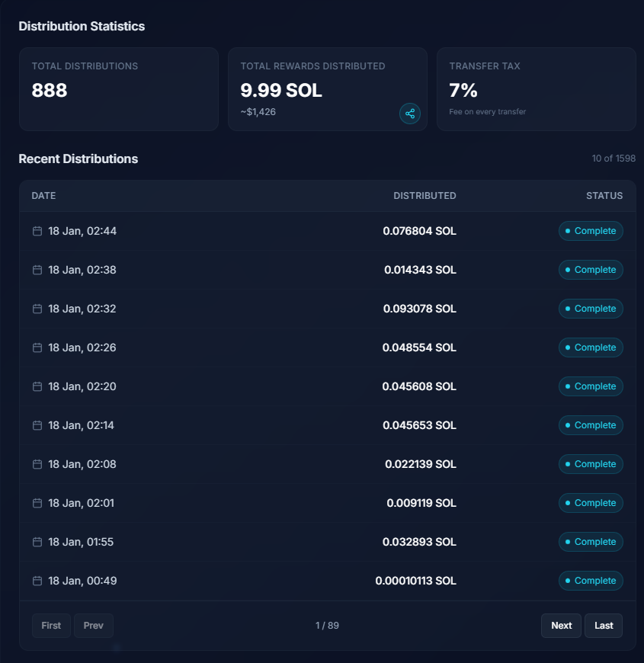Click calendar icon for 18 Jan, 02:32
Viewport: 644px width, 663px height.
[37, 309]
